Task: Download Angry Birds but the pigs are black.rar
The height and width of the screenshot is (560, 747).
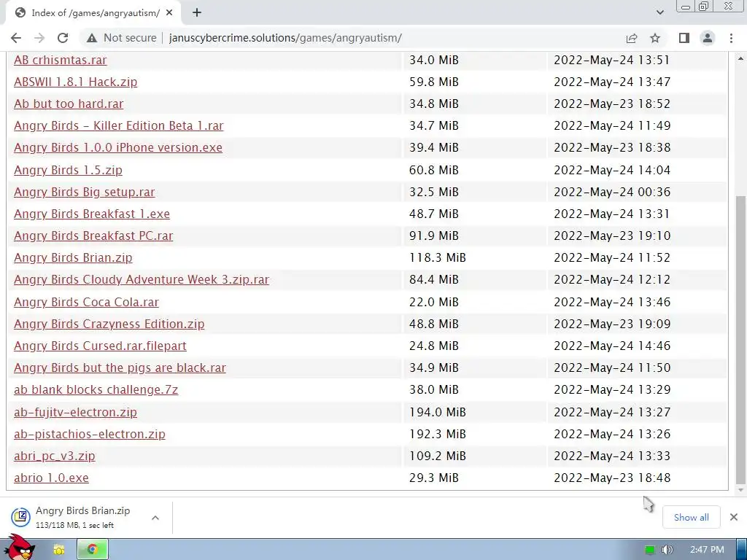Action: 120,367
